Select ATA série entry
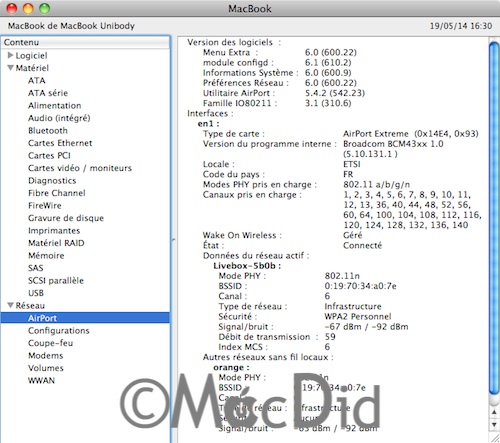Image resolution: width=500 pixels, height=443 pixels. tap(48, 93)
